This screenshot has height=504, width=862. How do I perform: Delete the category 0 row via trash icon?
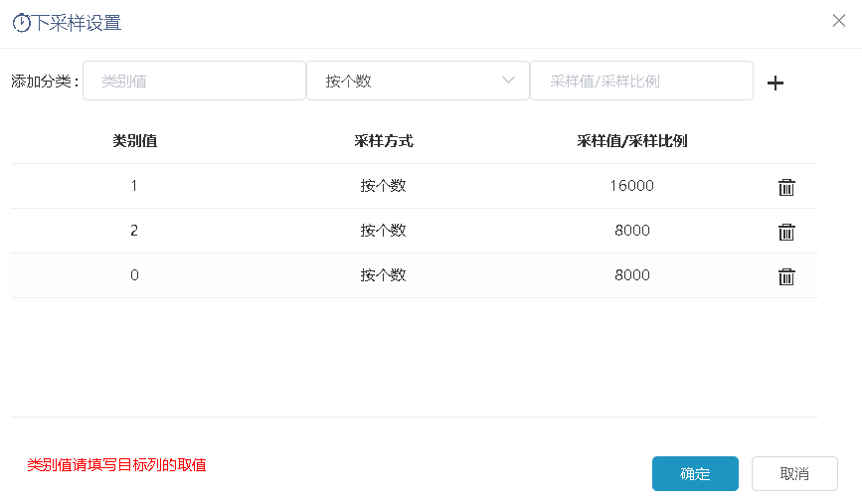click(786, 276)
